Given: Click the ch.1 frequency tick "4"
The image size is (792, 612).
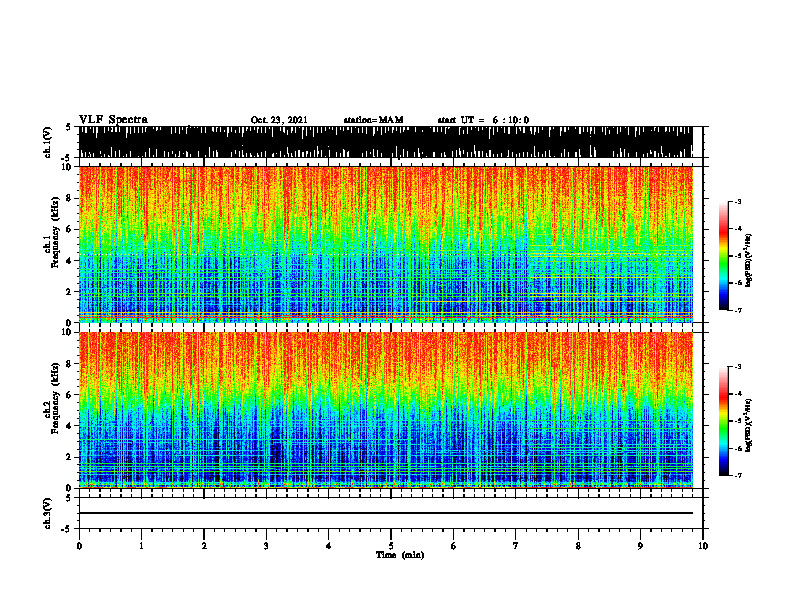Looking at the screenshot, I should [69, 261].
